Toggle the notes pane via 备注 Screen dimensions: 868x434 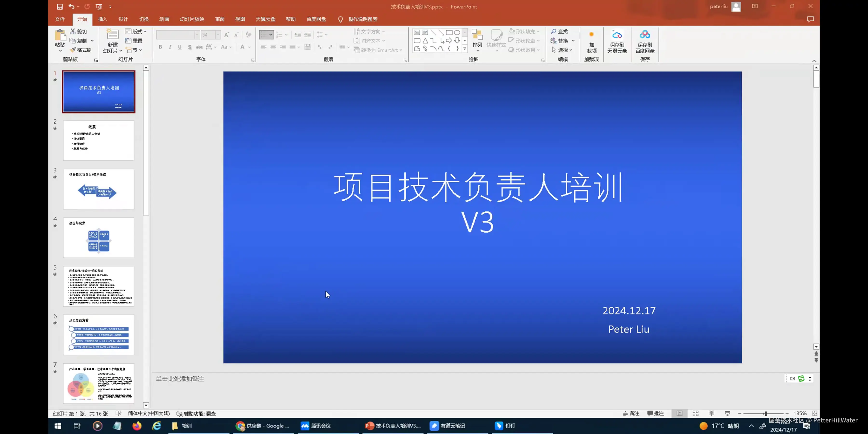coord(631,414)
